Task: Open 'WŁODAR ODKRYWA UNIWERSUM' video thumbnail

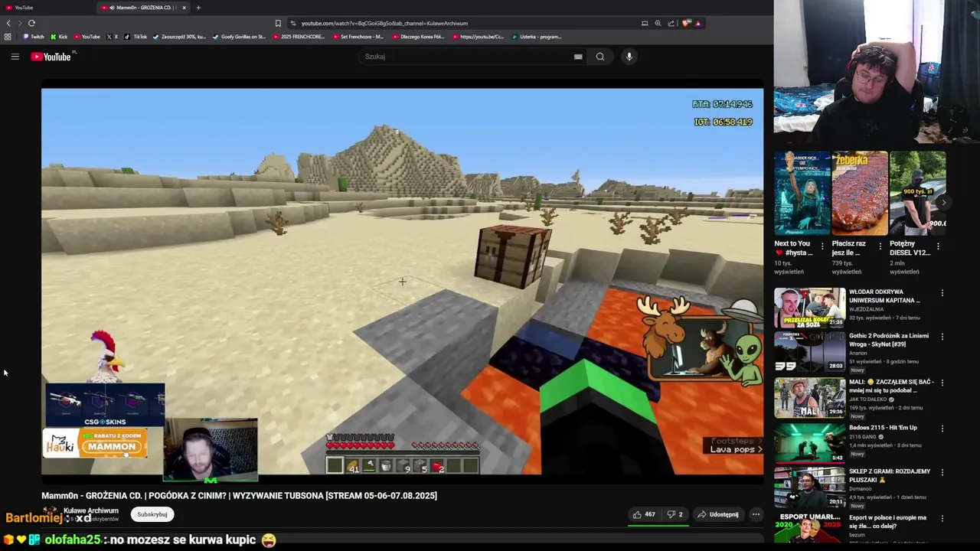Action: [x=810, y=307]
